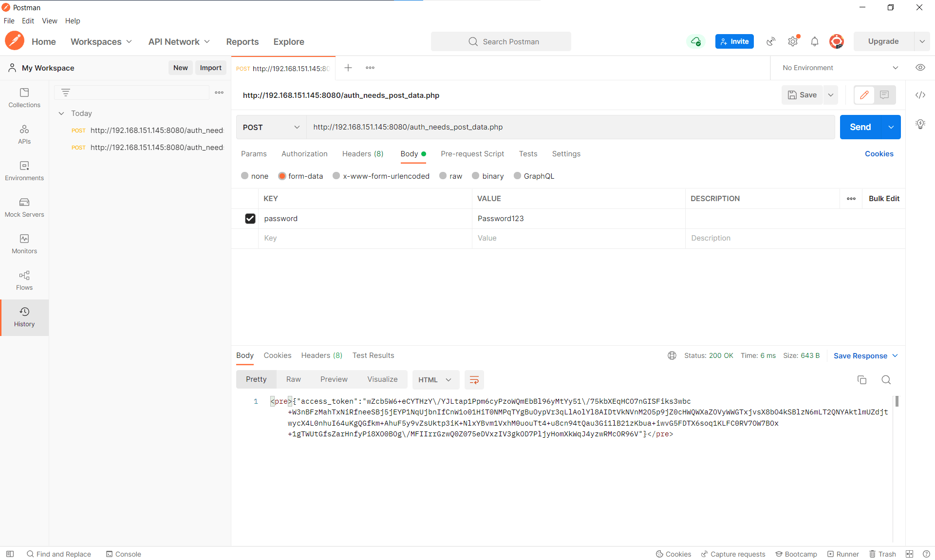Select the raw body type radio

pyautogui.click(x=443, y=176)
